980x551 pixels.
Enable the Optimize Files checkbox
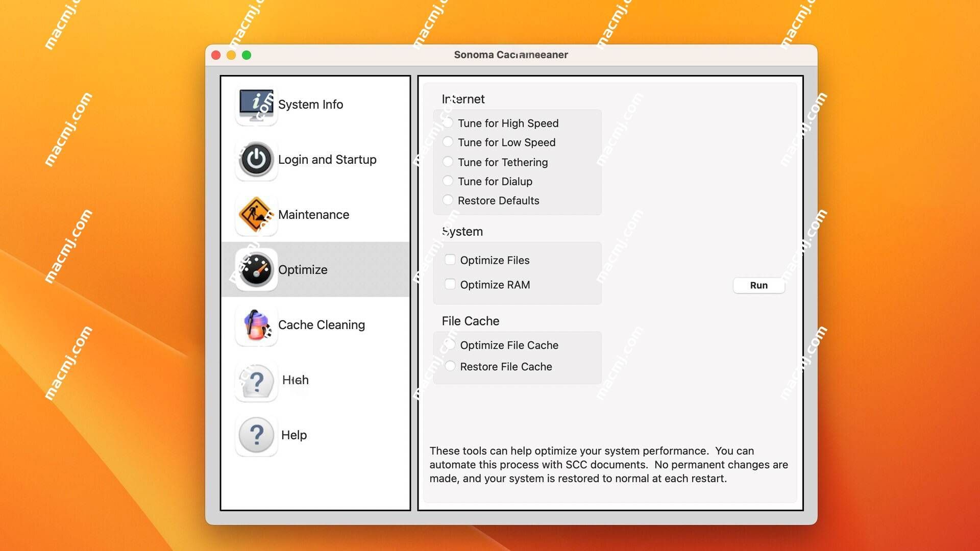pyautogui.click(x=450, y=260)
